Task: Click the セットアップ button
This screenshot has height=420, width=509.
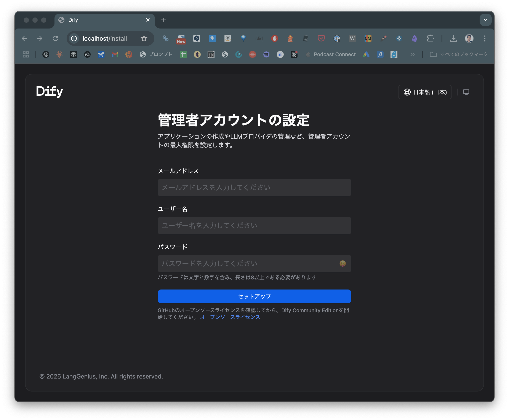Action: (x=254, y=296)
